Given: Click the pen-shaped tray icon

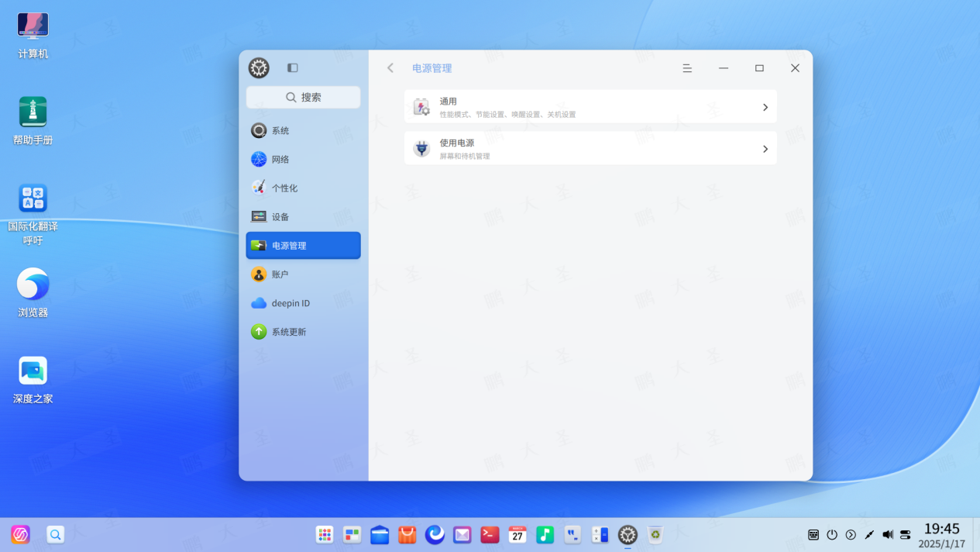Looking at the screenshot, I should tap(869, 534).
